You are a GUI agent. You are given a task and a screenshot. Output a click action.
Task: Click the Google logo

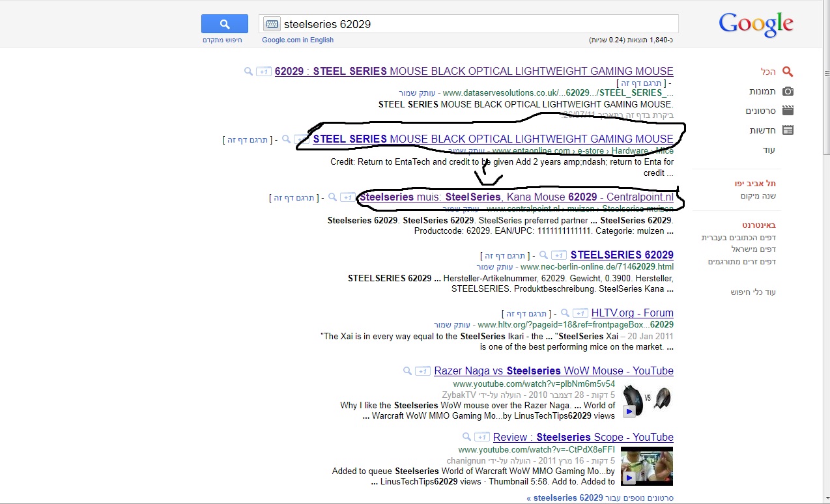click(756, 24)
